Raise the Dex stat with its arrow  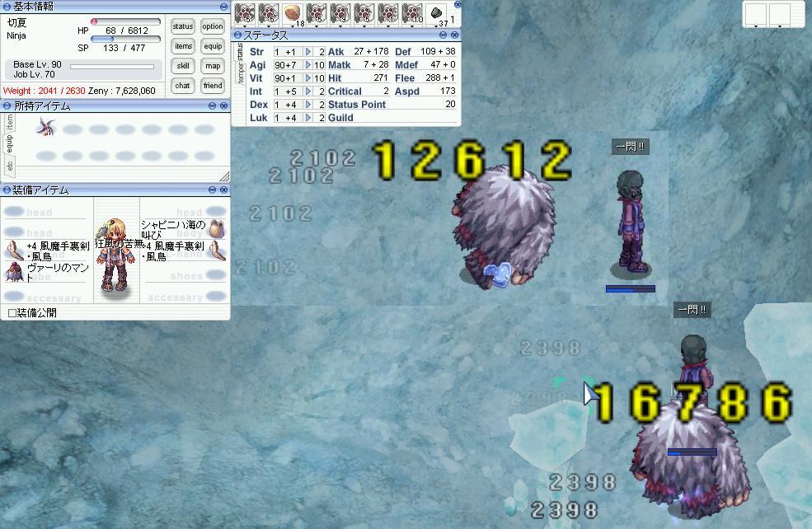click(x=308, y=105)
